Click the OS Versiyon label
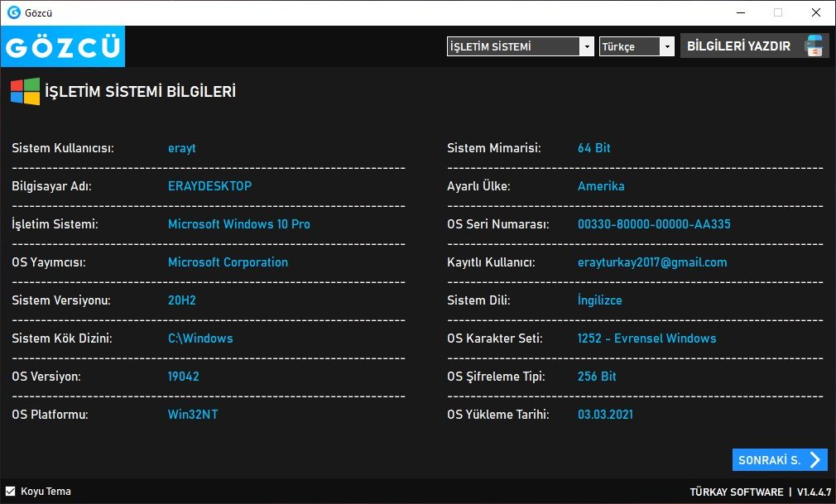The width and height of the screenshot is (836, 504). tap(46, 377)
